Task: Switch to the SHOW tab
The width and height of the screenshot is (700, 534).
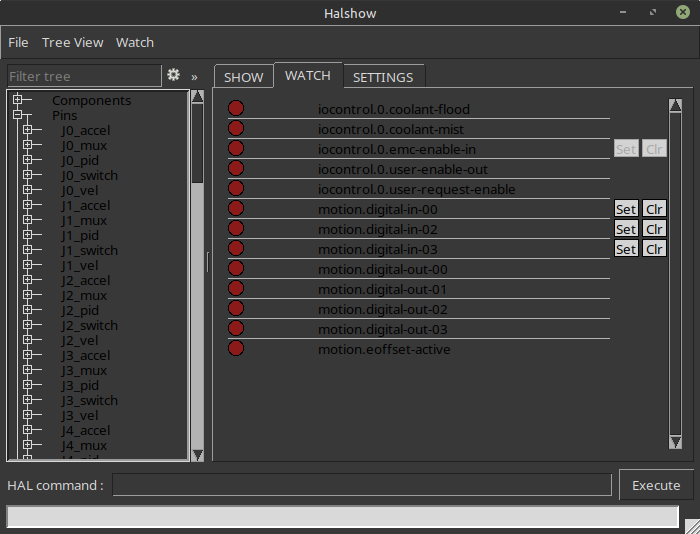Action: (x=243, y=77)
